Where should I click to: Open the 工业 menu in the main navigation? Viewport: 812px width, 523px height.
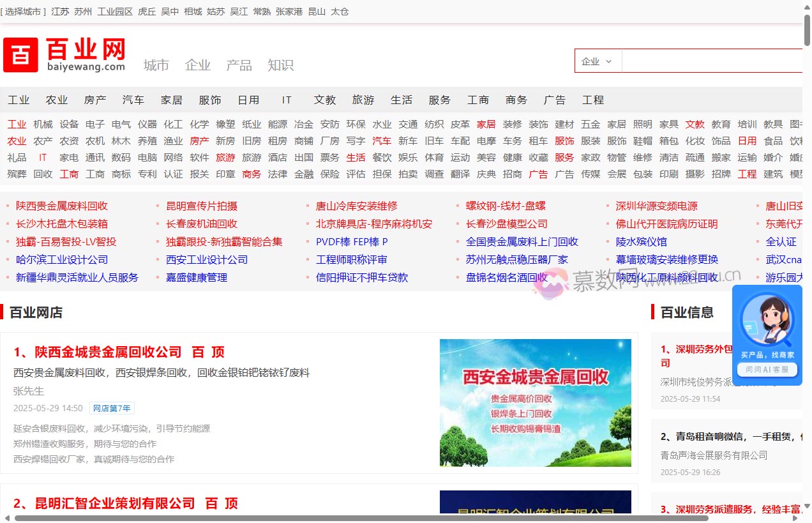click(x=19, y=100)
